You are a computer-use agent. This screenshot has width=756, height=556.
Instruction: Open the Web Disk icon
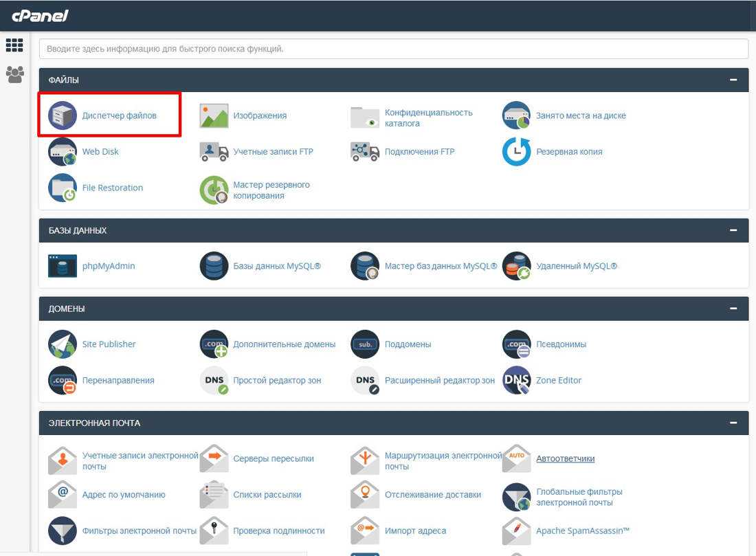click(x=63, y=152)
